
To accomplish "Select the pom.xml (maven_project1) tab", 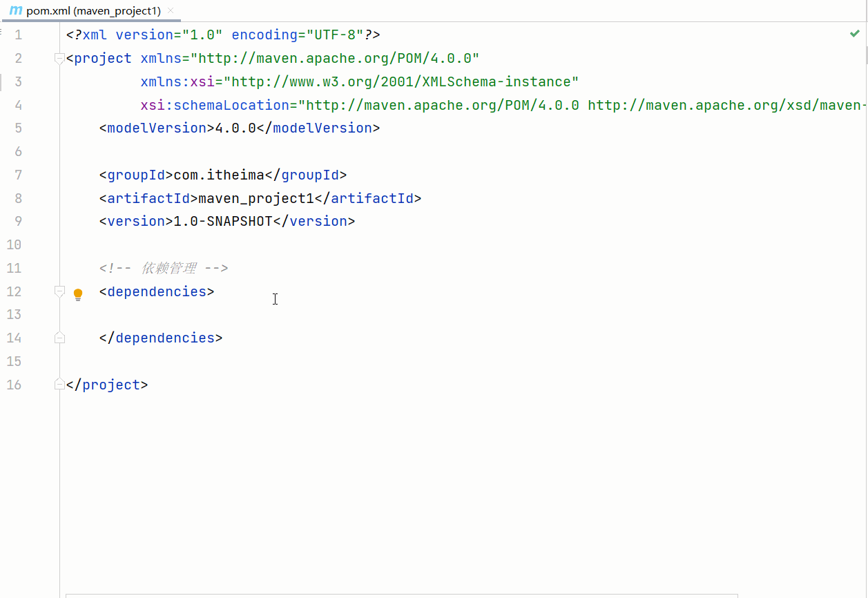I will point(93,11).
